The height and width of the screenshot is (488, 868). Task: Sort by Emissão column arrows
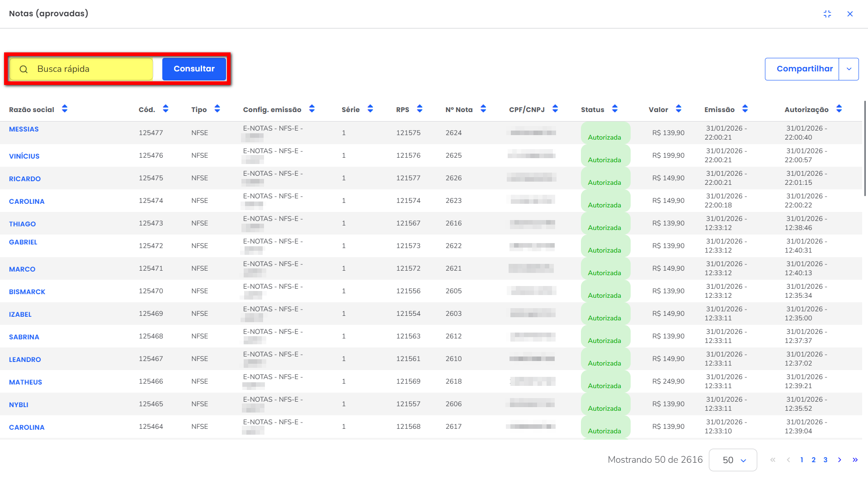tap(745, 109)
